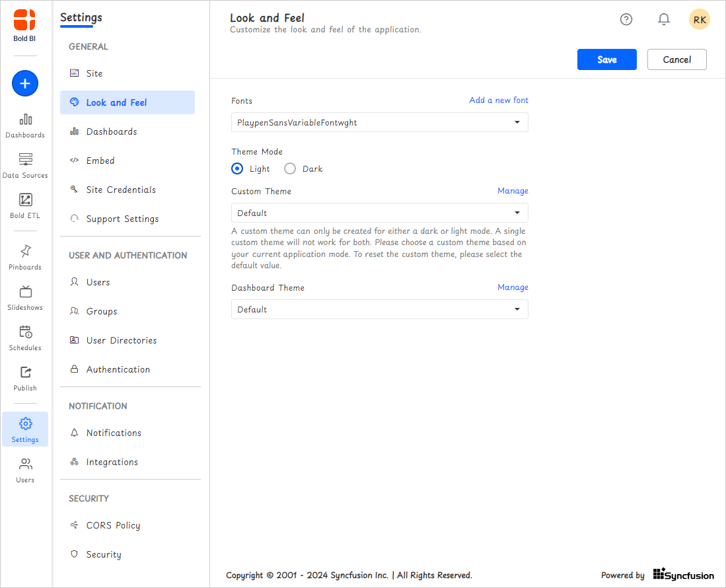Open the Authentication settings page
The image size is (726, 588).
pos(118,369)
